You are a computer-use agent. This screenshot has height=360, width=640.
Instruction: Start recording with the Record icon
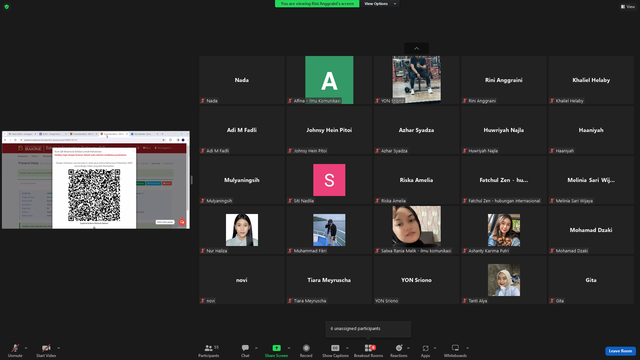point(306,348)
